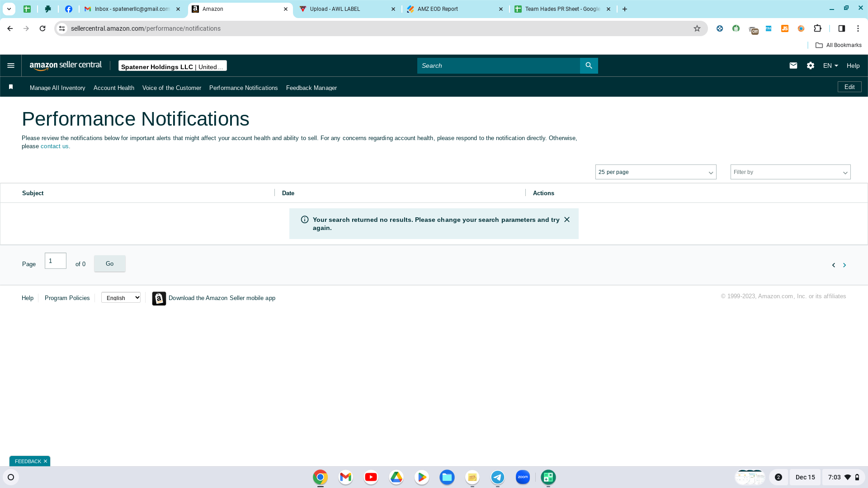This screenshot has height=488, width=868.
Task: Click the Date column header
Action: click(x=288, y=193)
